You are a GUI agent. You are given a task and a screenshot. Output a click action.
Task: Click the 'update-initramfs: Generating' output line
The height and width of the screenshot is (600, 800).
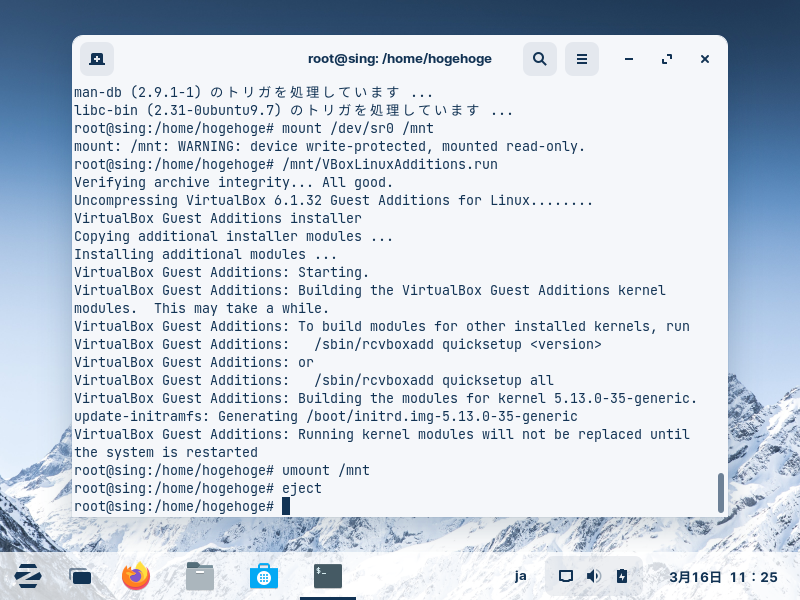click(326, 416)
